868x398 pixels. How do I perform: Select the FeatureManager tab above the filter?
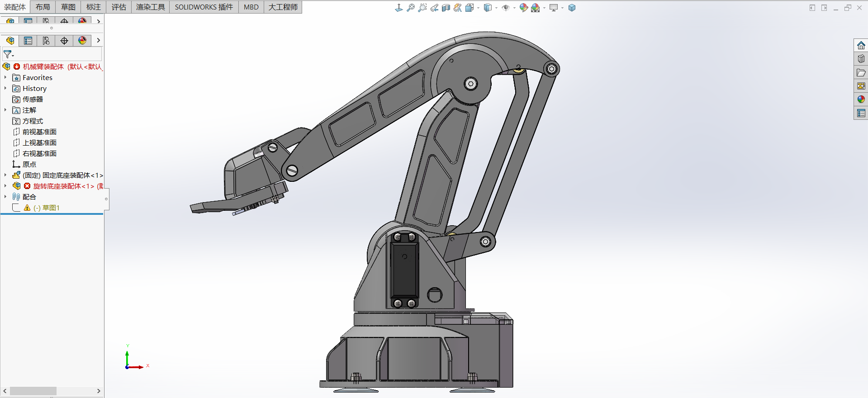pyautogui.click(x=10, y=41)
